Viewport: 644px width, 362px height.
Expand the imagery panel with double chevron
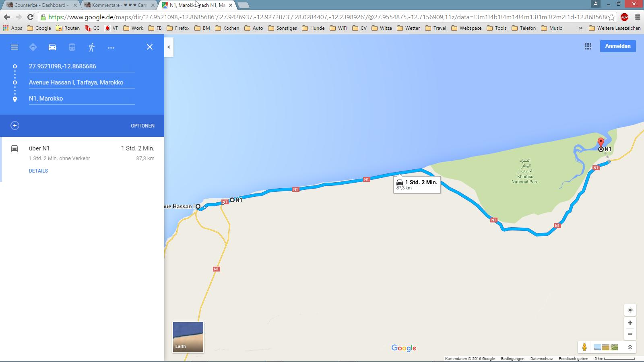pos(630,347)
